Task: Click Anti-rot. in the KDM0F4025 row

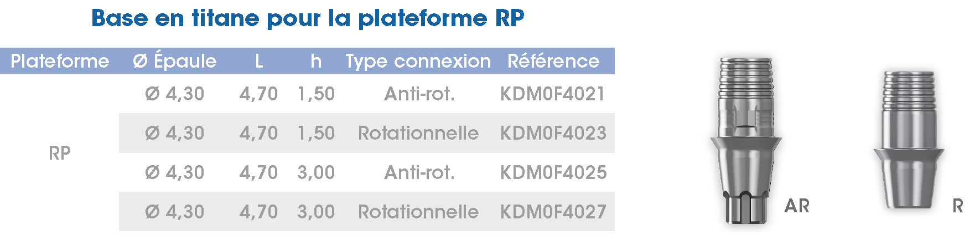Action: [419, 172]
